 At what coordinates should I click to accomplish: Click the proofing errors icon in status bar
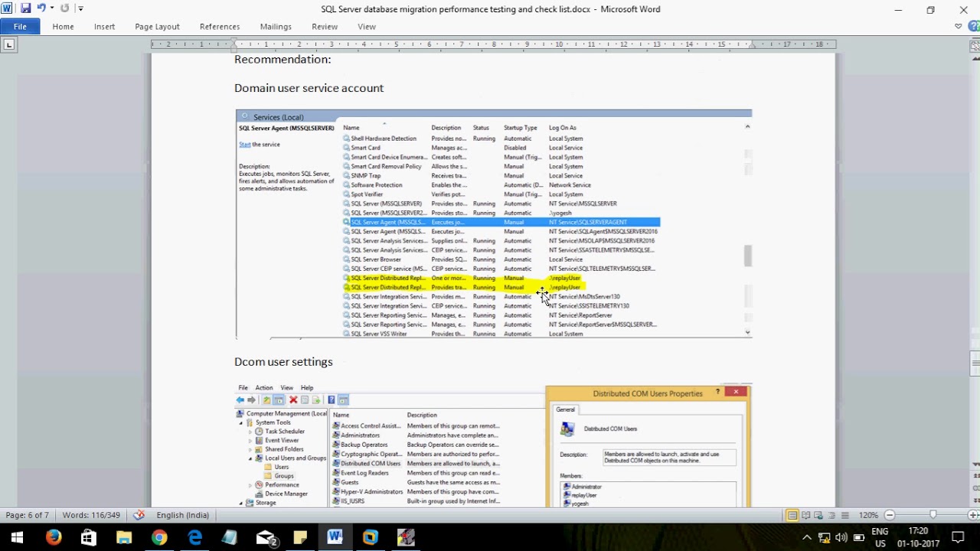tap(139, 515)
